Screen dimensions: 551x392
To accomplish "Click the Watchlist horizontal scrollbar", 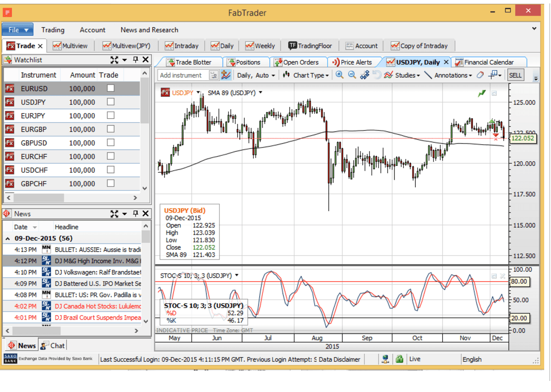I will point(72,198).
